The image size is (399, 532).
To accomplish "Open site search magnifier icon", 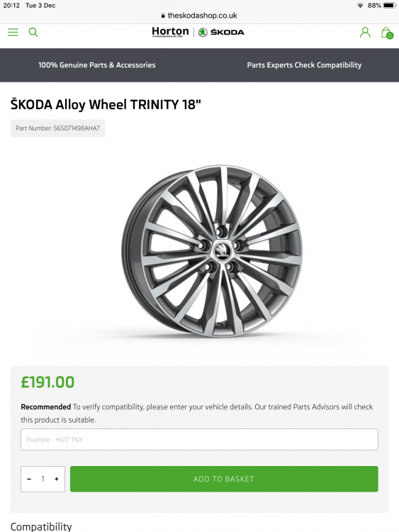I will point(33,32).
